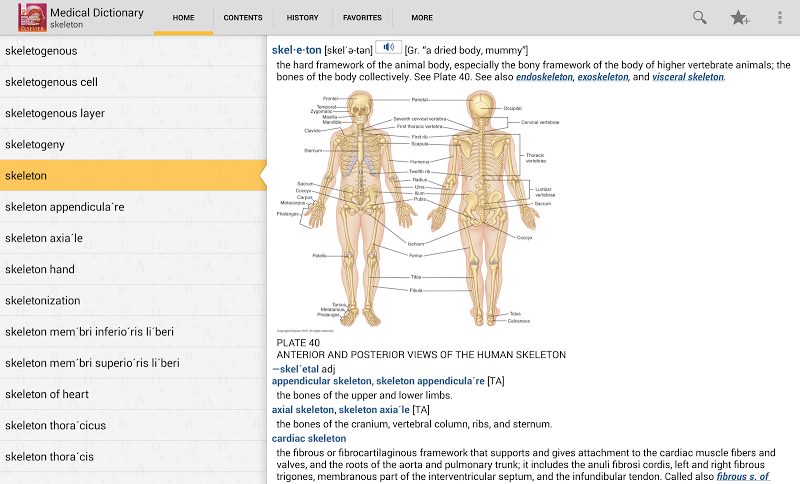800x484 pixels.
Task: Switch to the HOME tab
Action: (x=183, y=17)
